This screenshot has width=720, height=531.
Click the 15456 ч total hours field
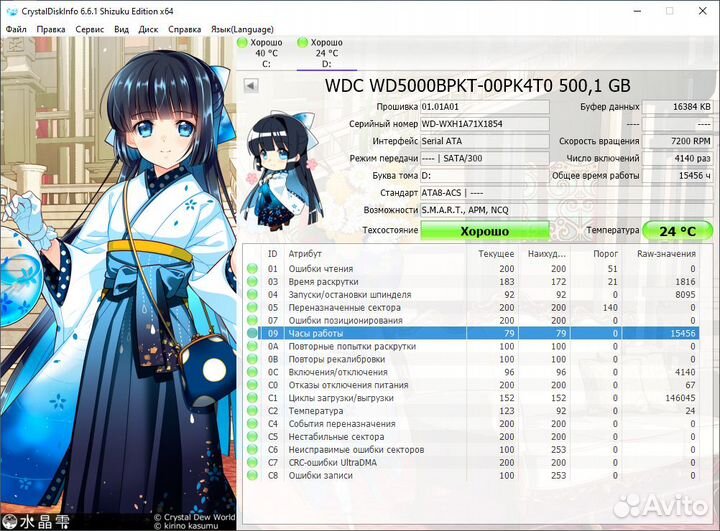click(x=677, y=175)
